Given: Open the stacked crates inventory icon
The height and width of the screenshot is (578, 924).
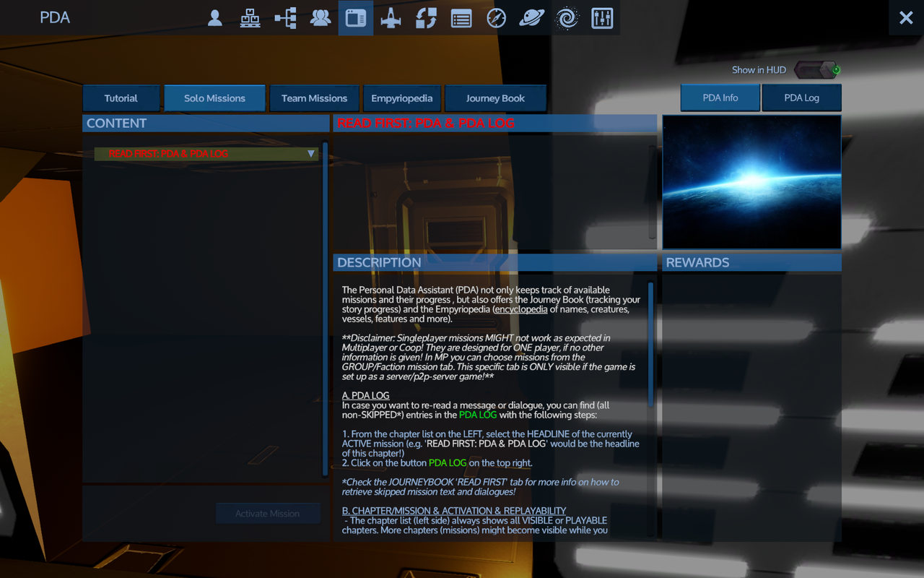Looking at the screenshot, I should pyautogui.click(x=250, y=18).
